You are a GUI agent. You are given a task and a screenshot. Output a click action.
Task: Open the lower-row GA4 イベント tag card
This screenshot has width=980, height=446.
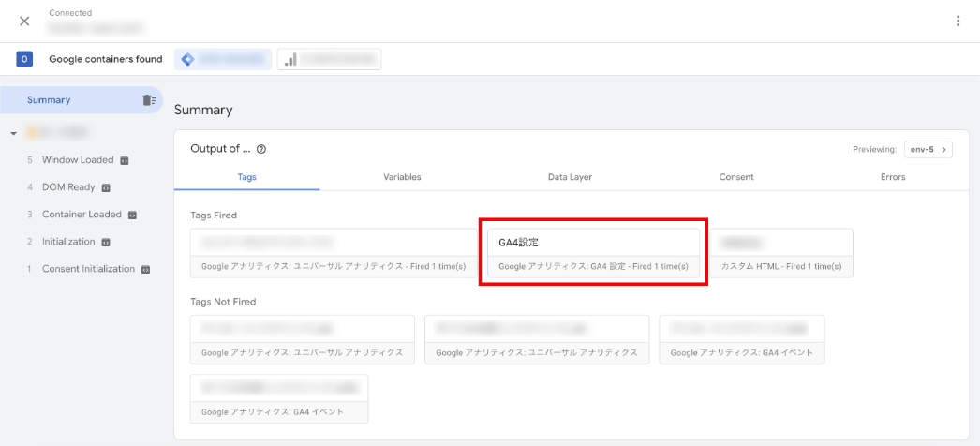click(279, 398)
